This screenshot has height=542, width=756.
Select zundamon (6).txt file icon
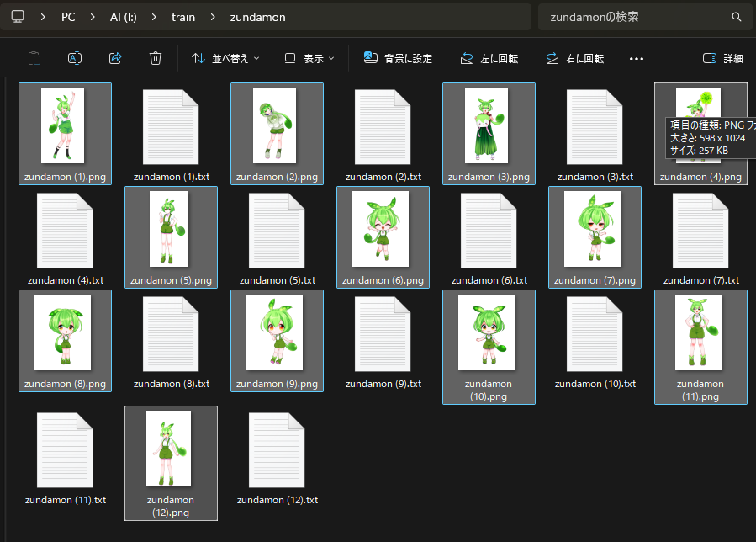pyautogui.click(x=489, y=231)
